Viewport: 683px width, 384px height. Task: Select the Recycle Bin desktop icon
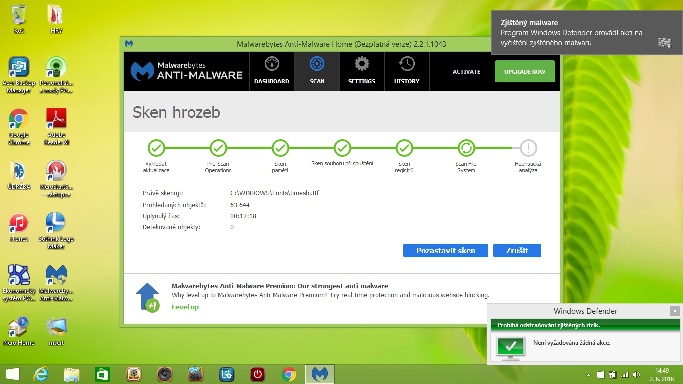tap(19, 19)
